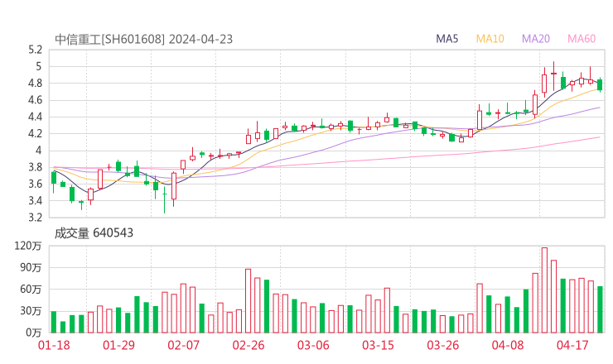Viewport: 613px width, 364px height.
Task: Click the 03-15 date axis label
Action: [x=378, y=345]
